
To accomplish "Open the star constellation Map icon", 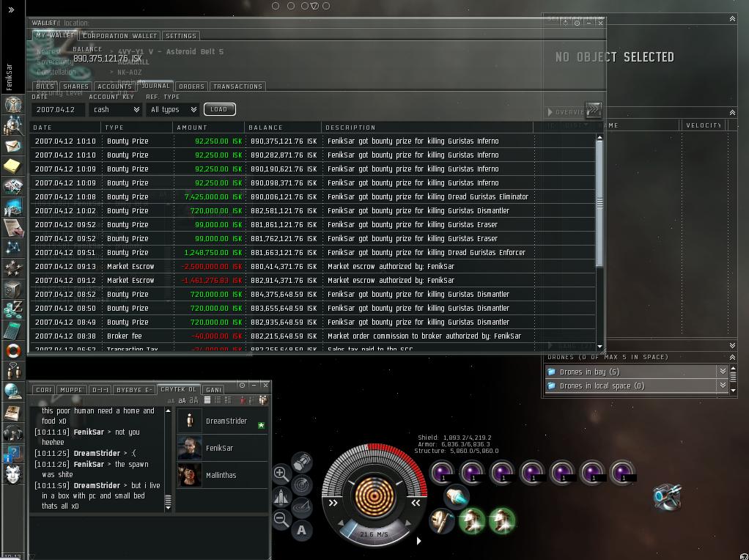I will (x=13, y=248).
